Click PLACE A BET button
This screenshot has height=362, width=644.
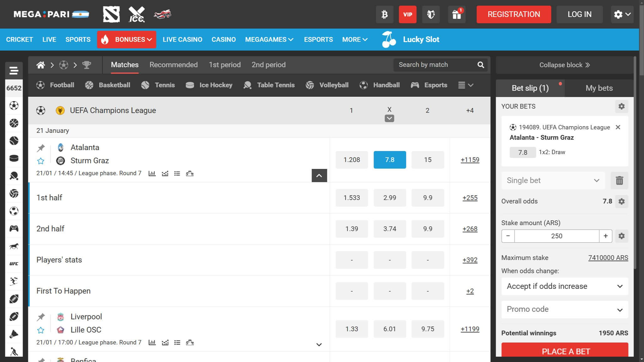point(564,350)
